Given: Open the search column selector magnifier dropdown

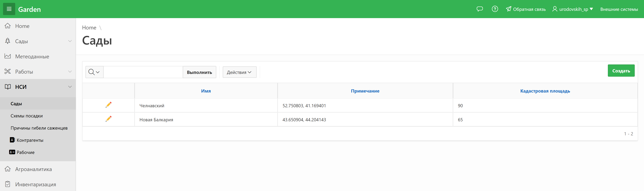Looking at the screenshot, I should coord(94,72).
